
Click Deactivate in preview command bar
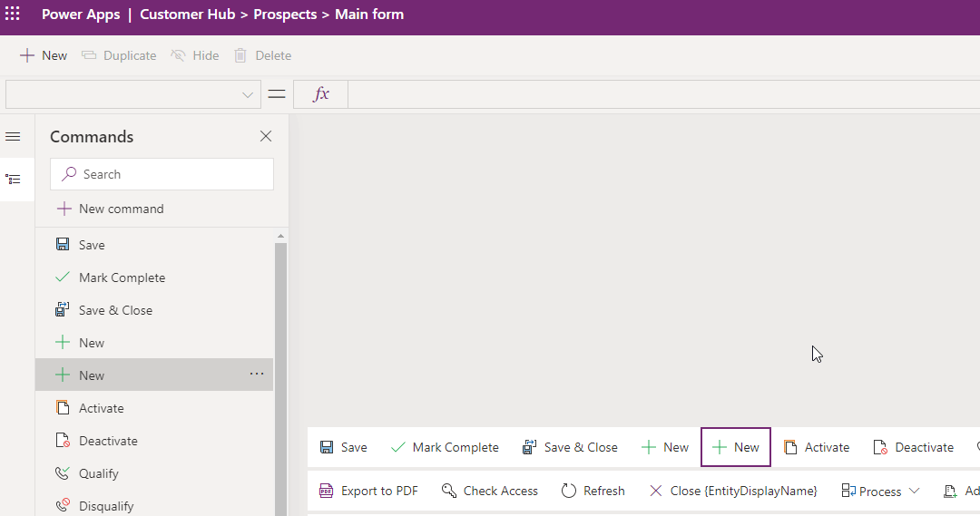click(913, 447)
